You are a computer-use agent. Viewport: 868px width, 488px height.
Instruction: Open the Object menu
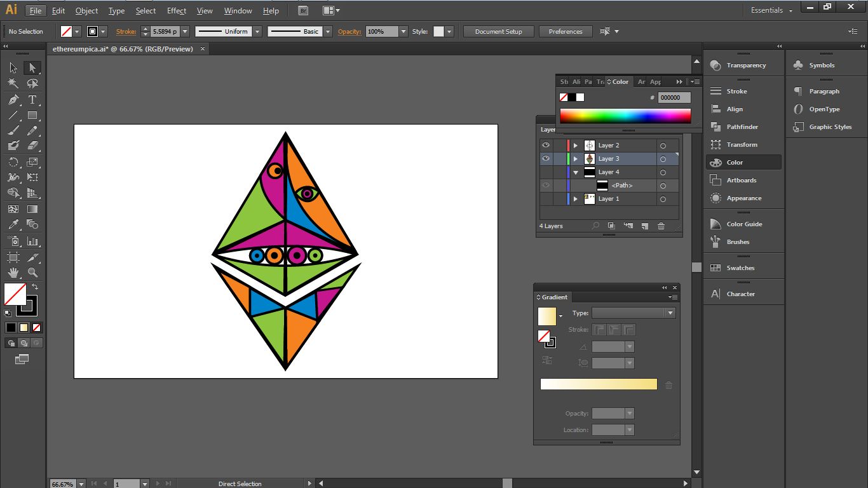[x=87, y=11]
